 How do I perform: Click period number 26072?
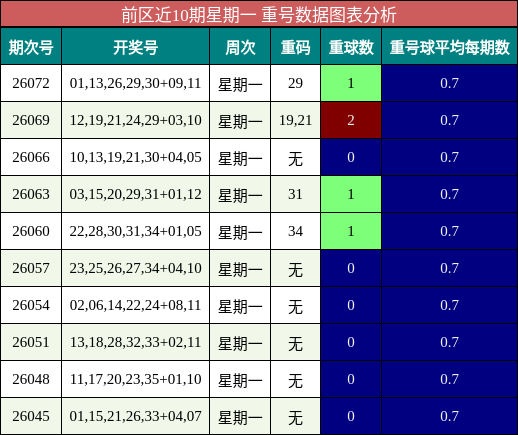click(x=31, y=83)
